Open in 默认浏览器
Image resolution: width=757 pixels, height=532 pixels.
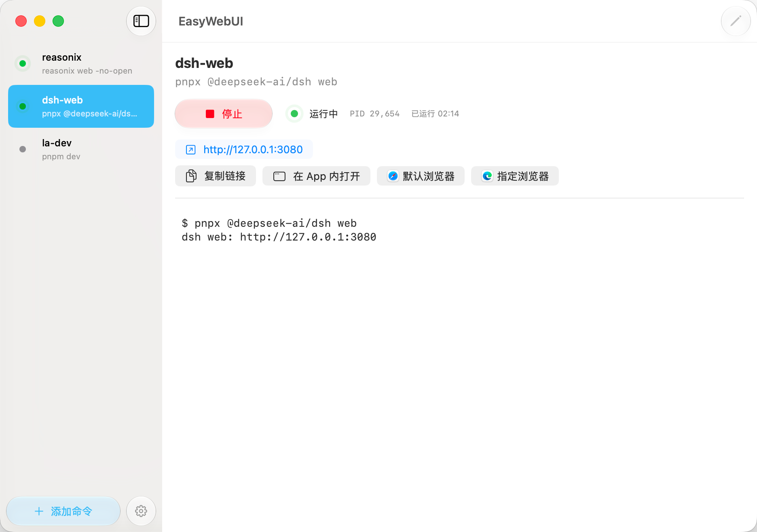click(x=421, y=176)
